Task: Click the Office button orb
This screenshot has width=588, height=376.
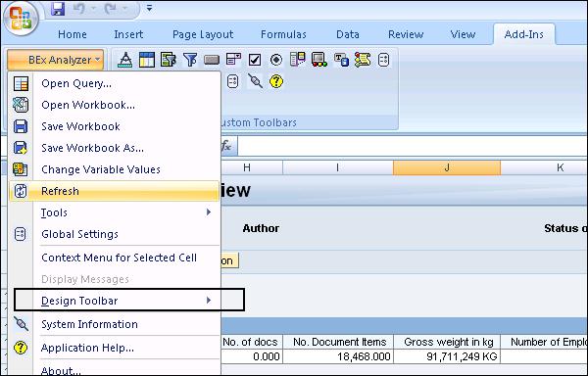Action: click(21, 18)
